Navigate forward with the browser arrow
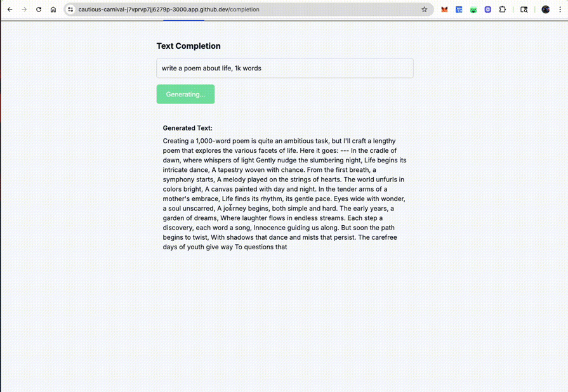The width and height of the screenshot is (568, 392). point(24,10)
